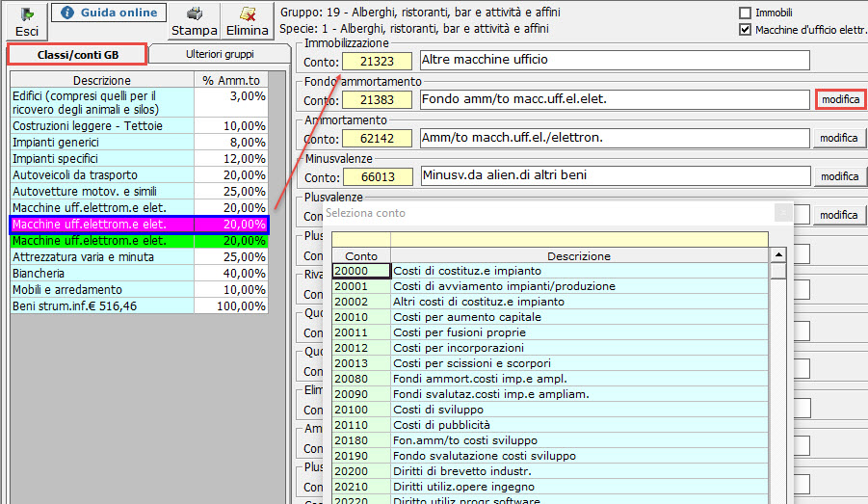Click the Descrizione column header in popup
This screenshot has height=504, width=868.
tap(579, 256)
